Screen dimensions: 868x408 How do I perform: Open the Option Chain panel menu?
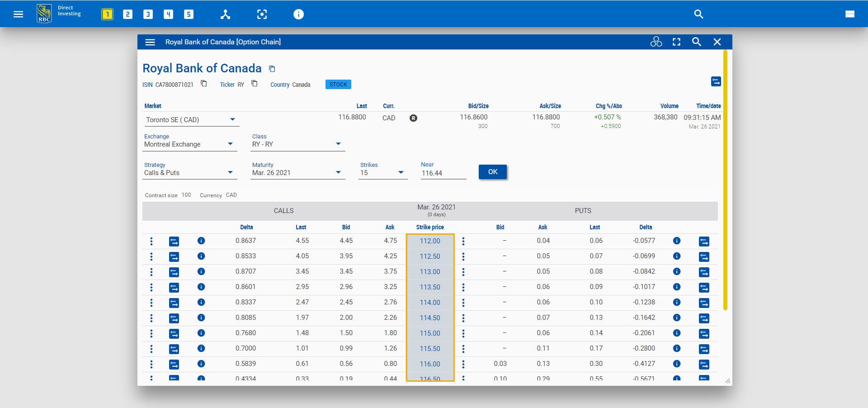tap(150, 42)
